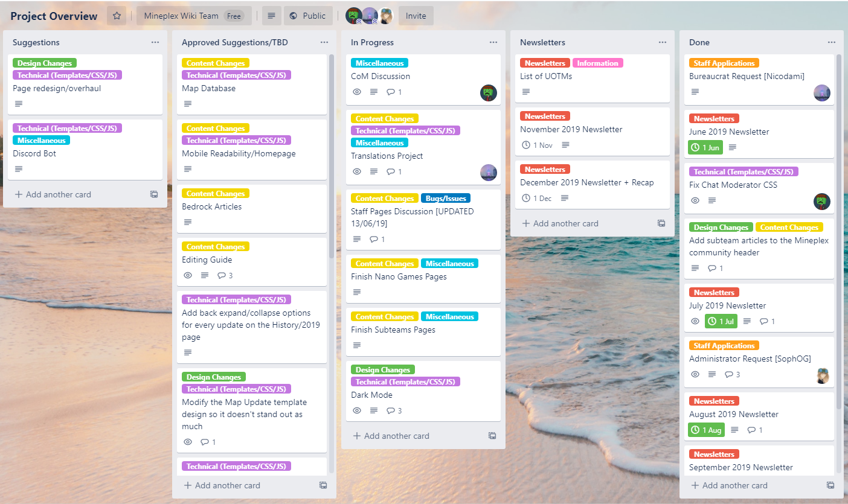Click template icon in Suggestions list footer
The height and width of the screenshot is (504, 848).
point(154,194)
